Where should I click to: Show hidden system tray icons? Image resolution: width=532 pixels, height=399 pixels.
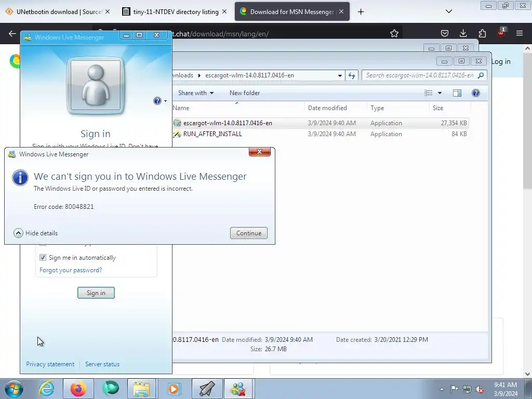click(x=442, y=389)
